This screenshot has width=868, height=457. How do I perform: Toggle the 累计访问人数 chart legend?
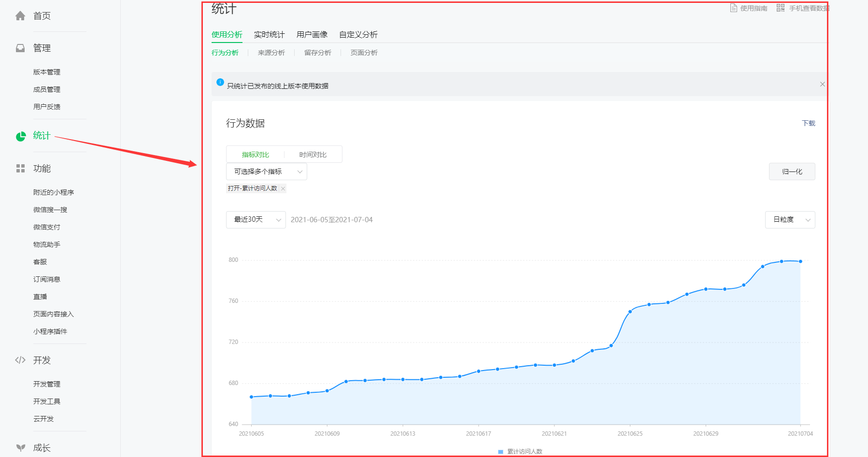[520, 452]
